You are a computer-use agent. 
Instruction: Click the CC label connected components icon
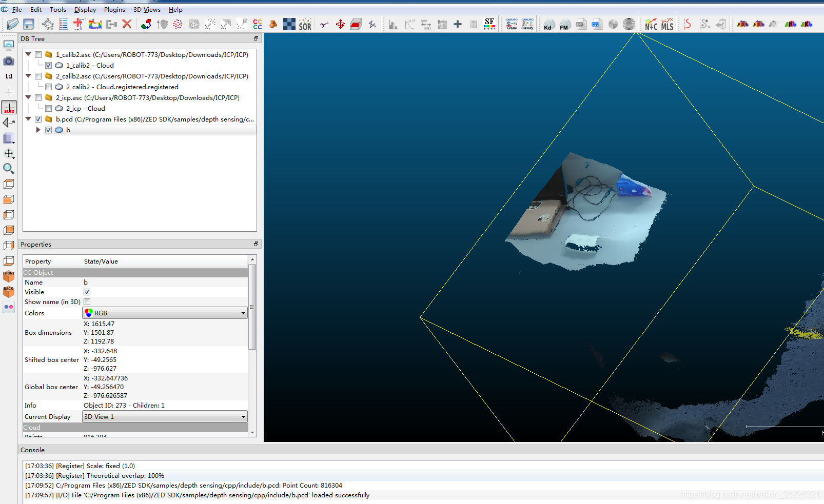point(258,24)
